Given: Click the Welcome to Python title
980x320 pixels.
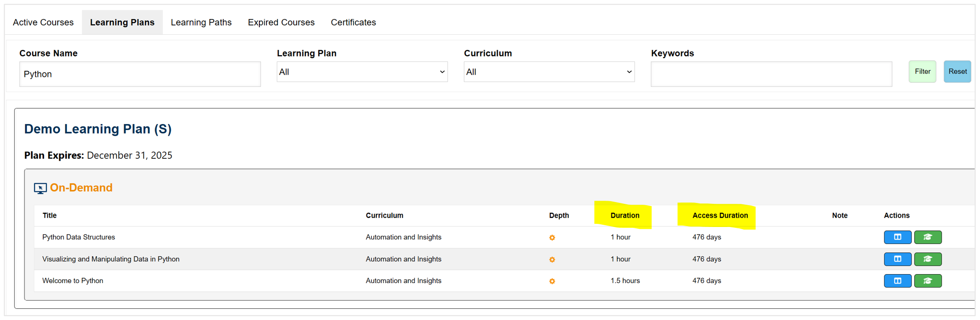Looking at the screenshot, I should click(73, 281).
